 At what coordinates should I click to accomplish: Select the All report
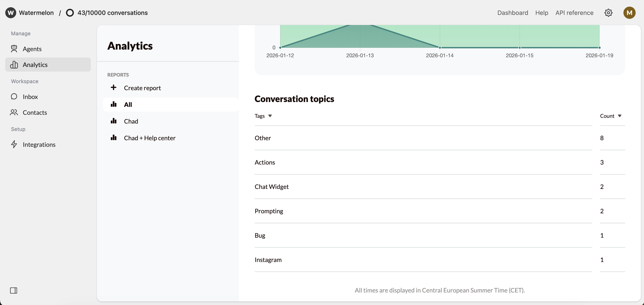pos(128,105)
